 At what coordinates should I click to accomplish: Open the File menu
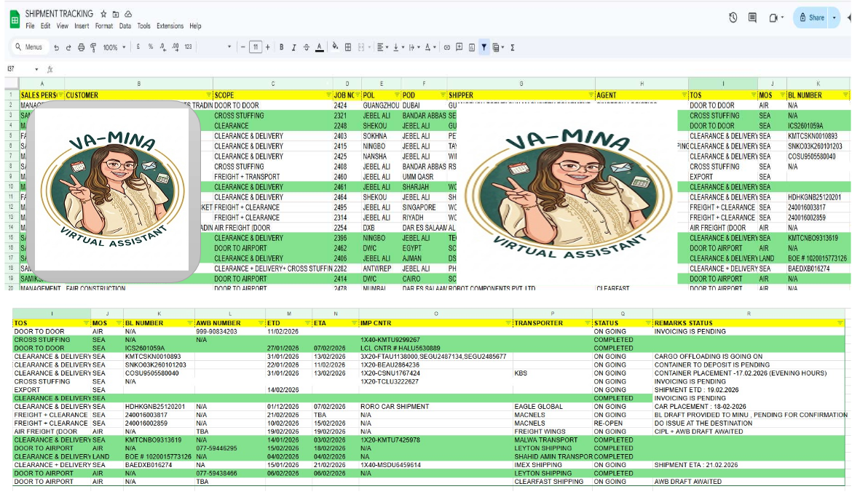(x=30, y=26)
